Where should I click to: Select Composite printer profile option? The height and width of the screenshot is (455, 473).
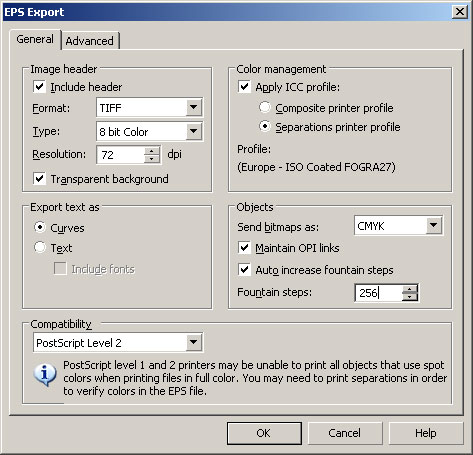click(265, 107)
